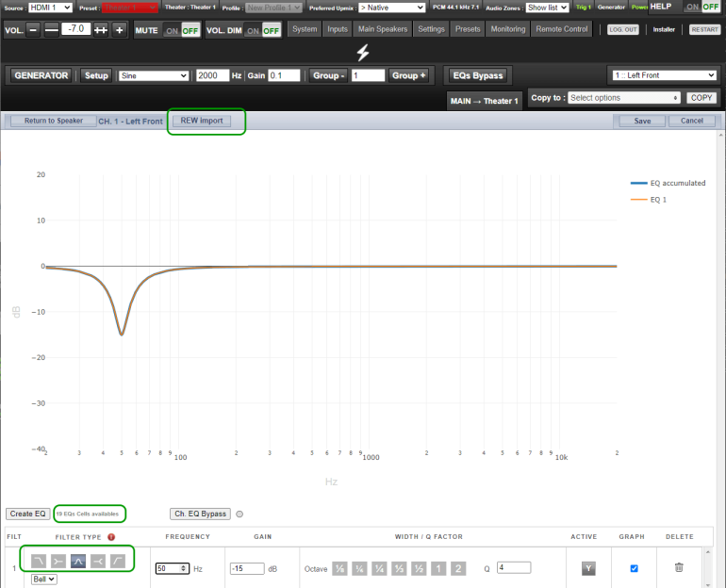Set octave width to 2
726x588 pixels.
[x=458, y=568]
